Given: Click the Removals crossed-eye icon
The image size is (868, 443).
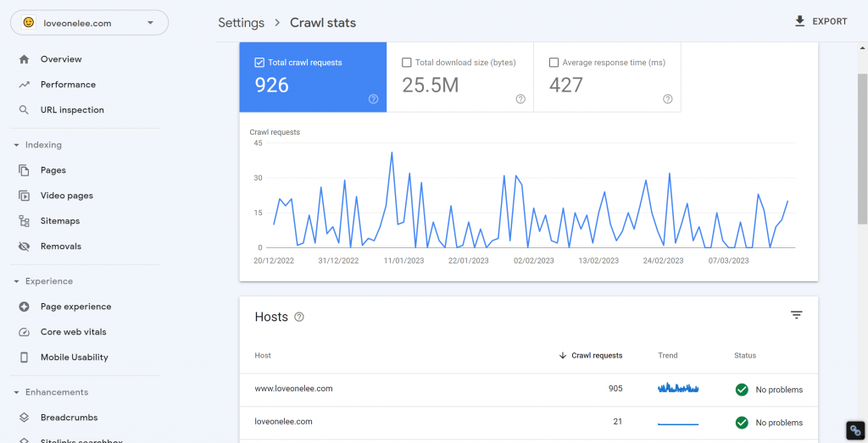Looking at the screenshot, I should click(24, 246).
